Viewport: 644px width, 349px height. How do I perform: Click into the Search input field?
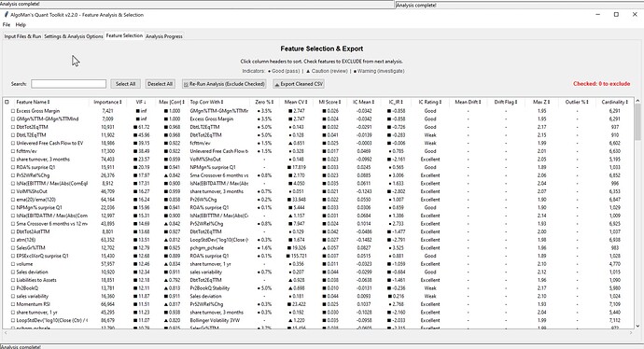[68, 84]
